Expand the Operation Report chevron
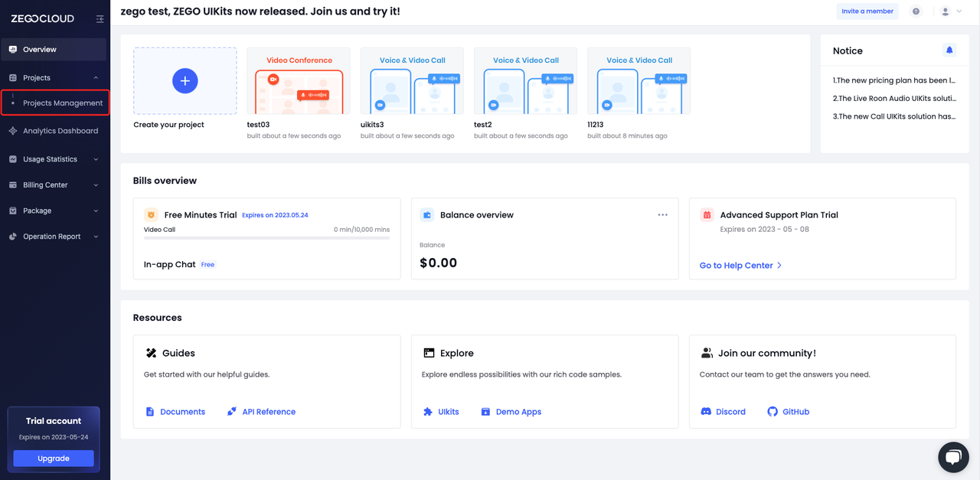This screenshot has width=980, height=480. (x=96, y=237)
